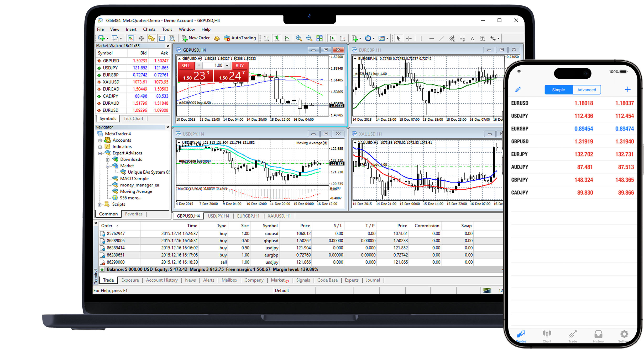Switch to the Account History terminal tab
This screenshot has height=349, width=644.
[162, 280]
